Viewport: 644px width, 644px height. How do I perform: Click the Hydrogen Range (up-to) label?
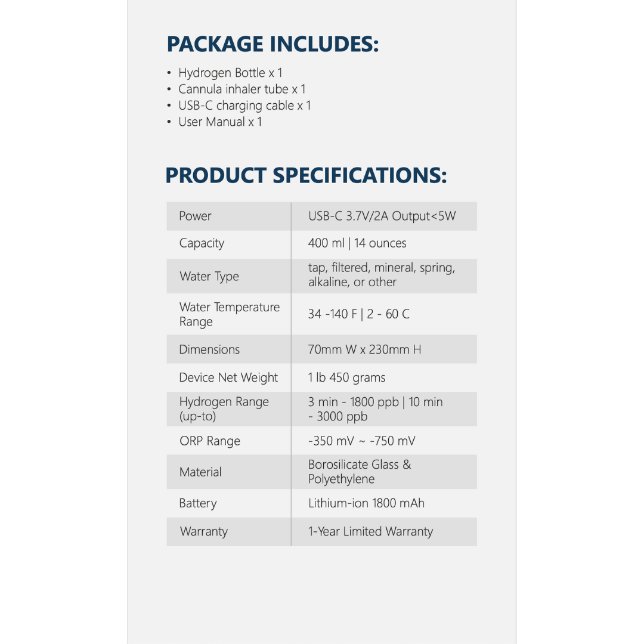[x=224, y=409]
